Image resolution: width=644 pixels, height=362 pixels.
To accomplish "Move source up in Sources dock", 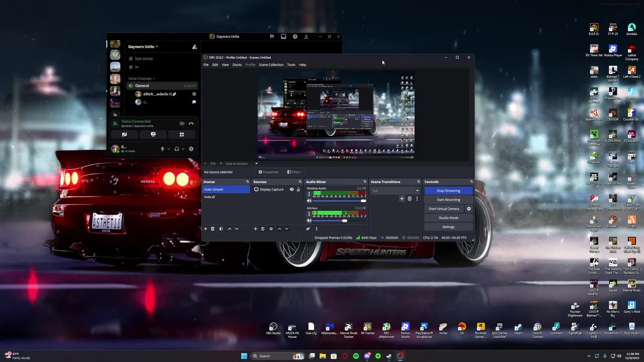I will pos(280,229).
